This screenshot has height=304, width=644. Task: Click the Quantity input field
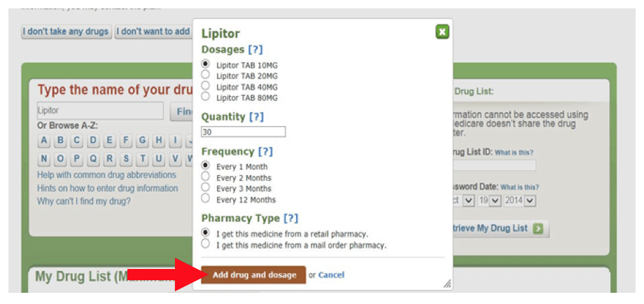click(x=243, y=132)
